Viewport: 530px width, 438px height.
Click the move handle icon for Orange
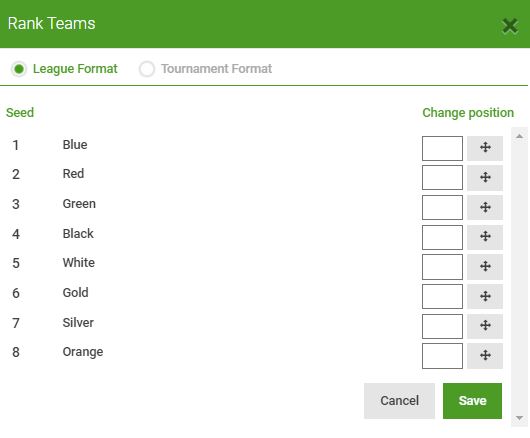click(485, 356)
